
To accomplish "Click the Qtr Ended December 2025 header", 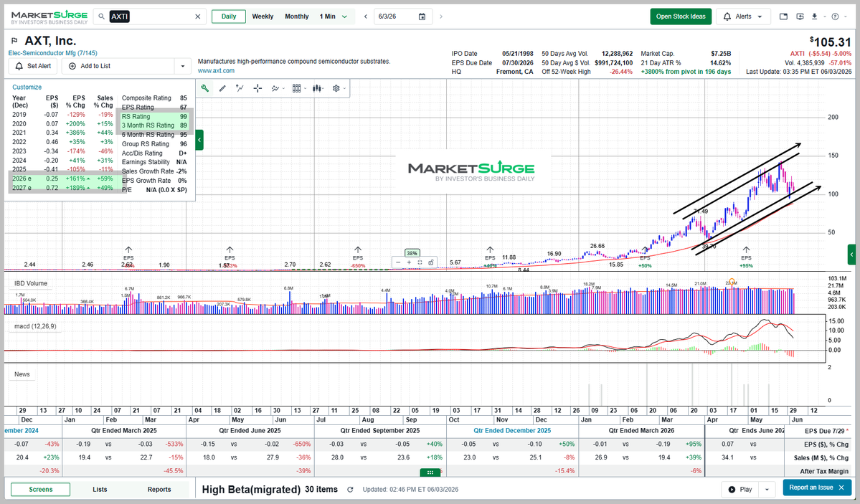I will point(512,430).
